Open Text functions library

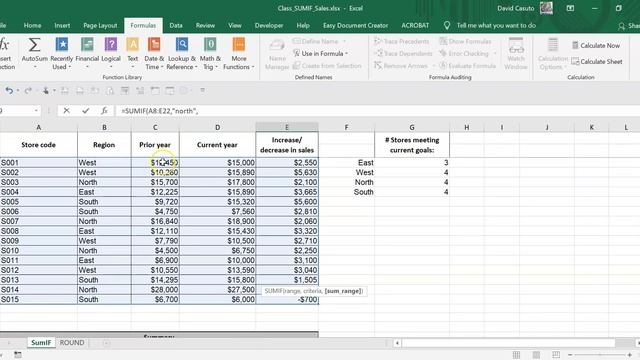(x=133, y=53)
